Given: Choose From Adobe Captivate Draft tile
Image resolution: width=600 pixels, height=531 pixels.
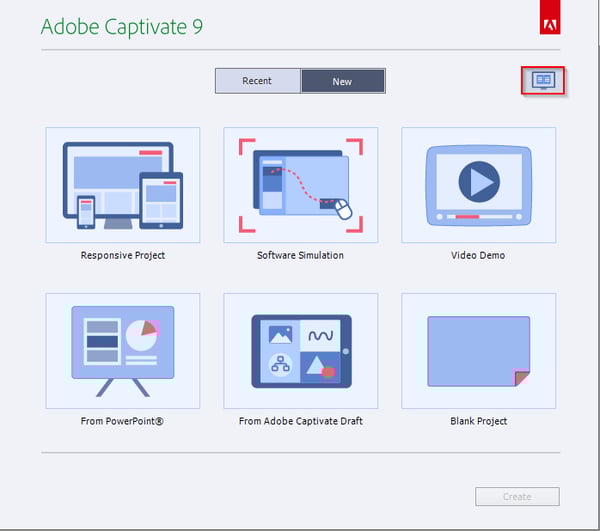Looking at the screenshot, I should (301, 351).
